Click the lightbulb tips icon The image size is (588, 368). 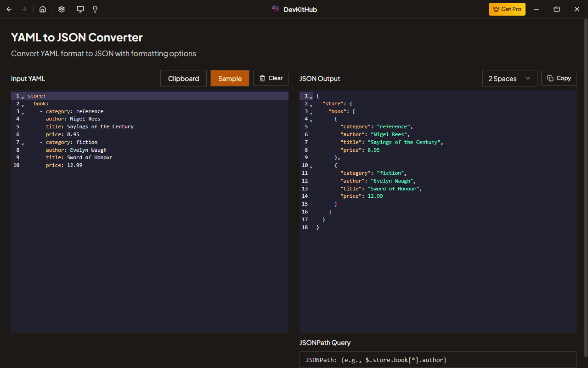(95, 9)
